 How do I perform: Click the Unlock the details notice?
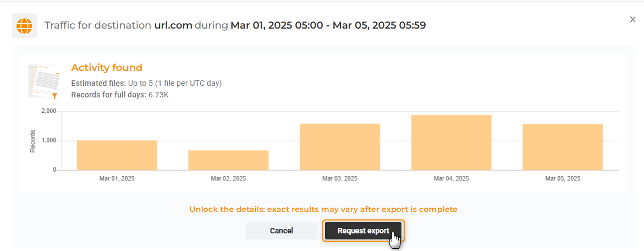[x=323, y=209]
